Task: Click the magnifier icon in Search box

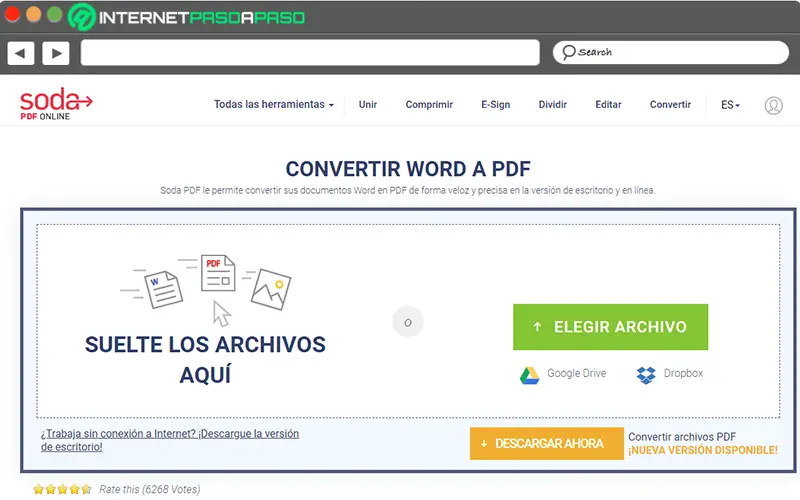Action: point(568,52)
